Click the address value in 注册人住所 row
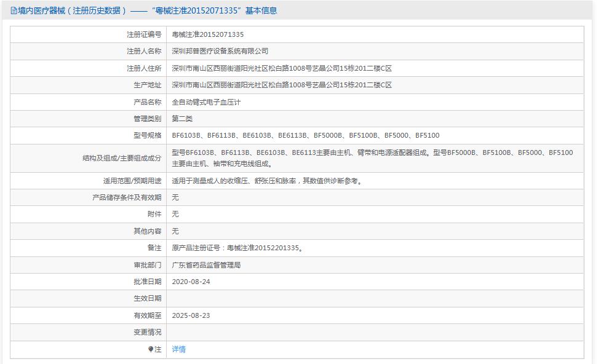 (x=281, y=68)
